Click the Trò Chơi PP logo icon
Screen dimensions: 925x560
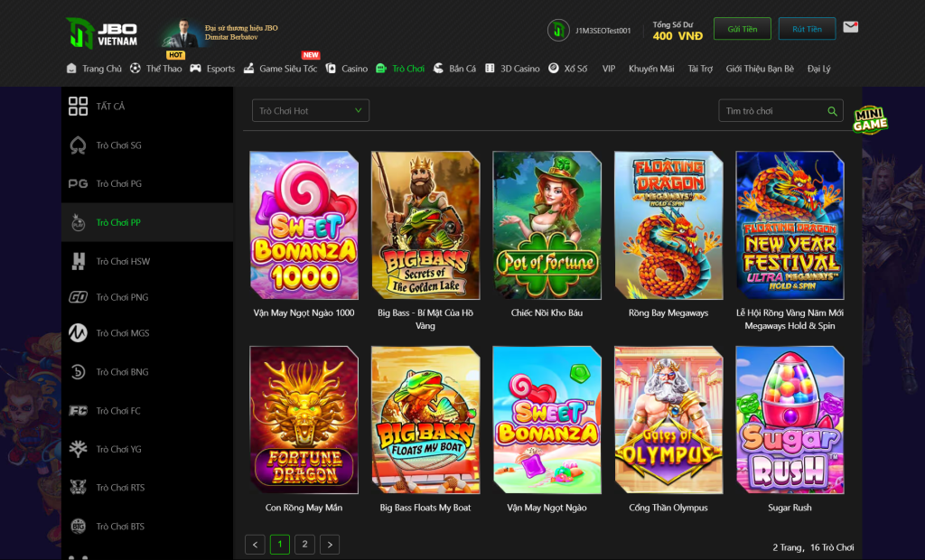pyautogui.click(x=78, y=222)
